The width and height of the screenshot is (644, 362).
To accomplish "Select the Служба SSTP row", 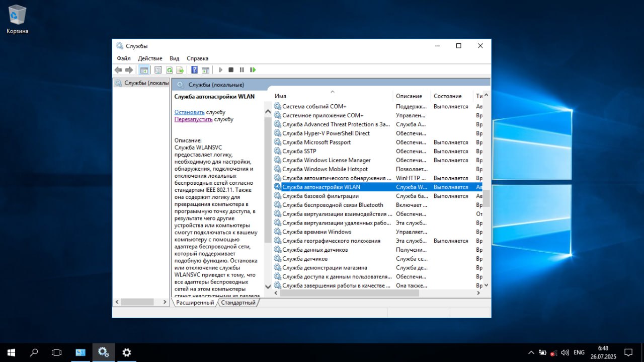I will (x=378, y=151).
